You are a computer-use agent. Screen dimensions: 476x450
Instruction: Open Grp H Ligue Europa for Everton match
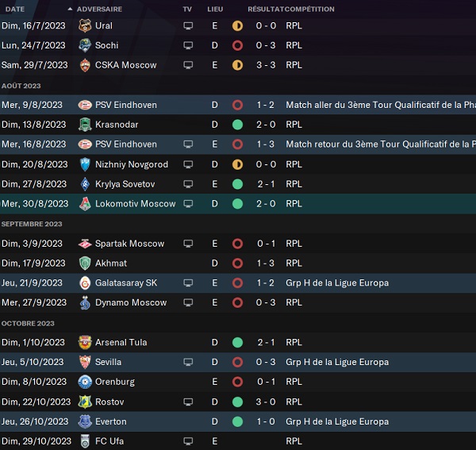click(x=337, y=421)
